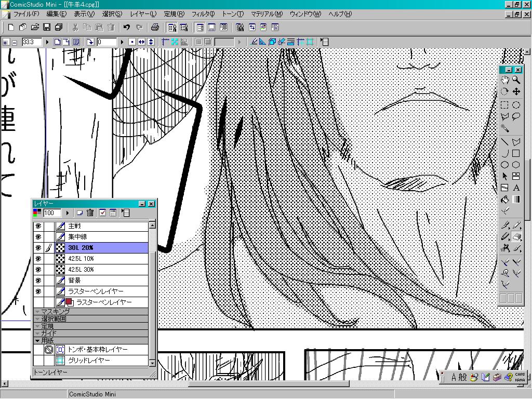This screenshot has height=399, width=532.
Task: Click the layer opacity field 100
Action: click(x=52, y=212)
